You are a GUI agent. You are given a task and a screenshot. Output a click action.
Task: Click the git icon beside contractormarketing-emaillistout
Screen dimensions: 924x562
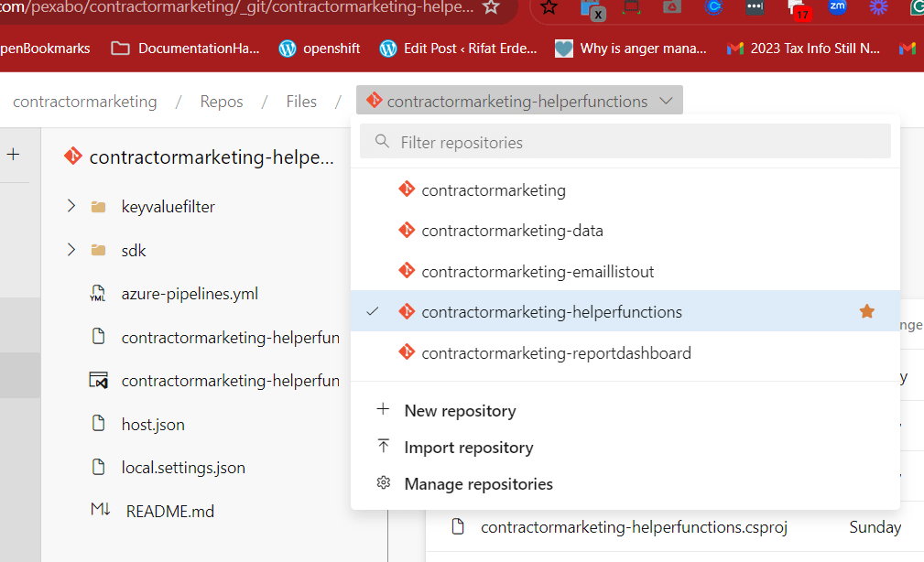(x=407, y=270)
